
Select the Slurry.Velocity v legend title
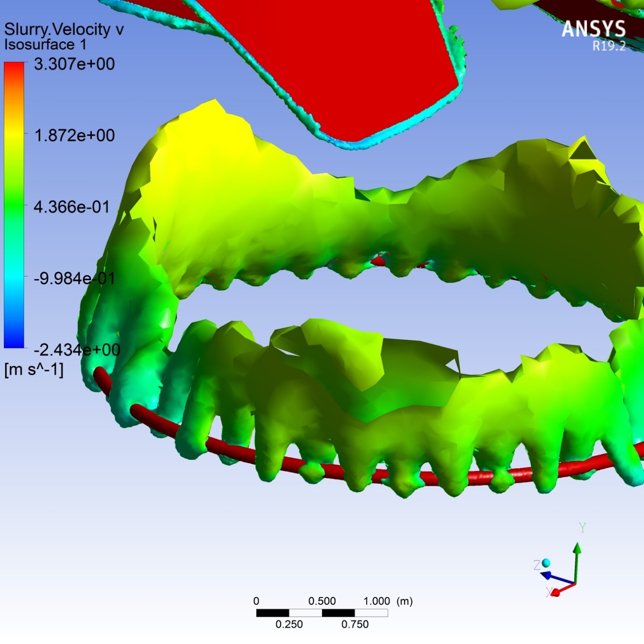coord(64,29)
